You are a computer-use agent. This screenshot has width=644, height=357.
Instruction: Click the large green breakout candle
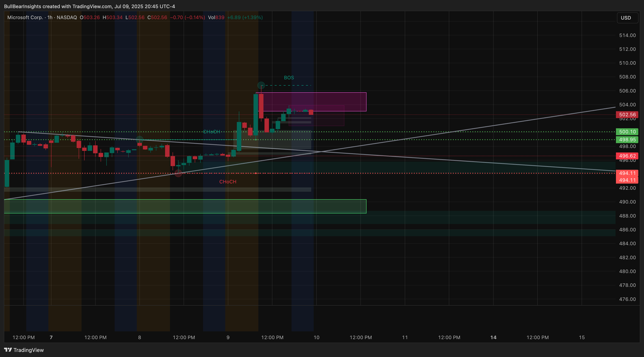click(256, 114)
